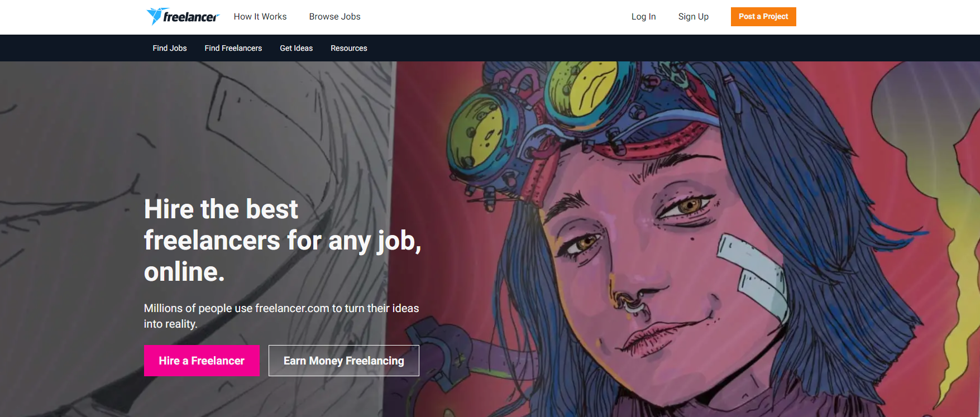Click the nose ring in the illustration

(629, 303)
